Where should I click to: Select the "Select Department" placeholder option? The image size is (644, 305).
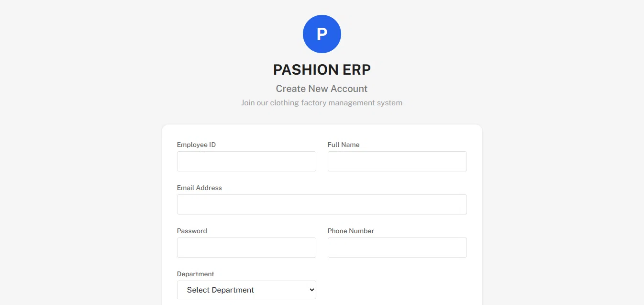pyautogui.click(x=220, y=290)
